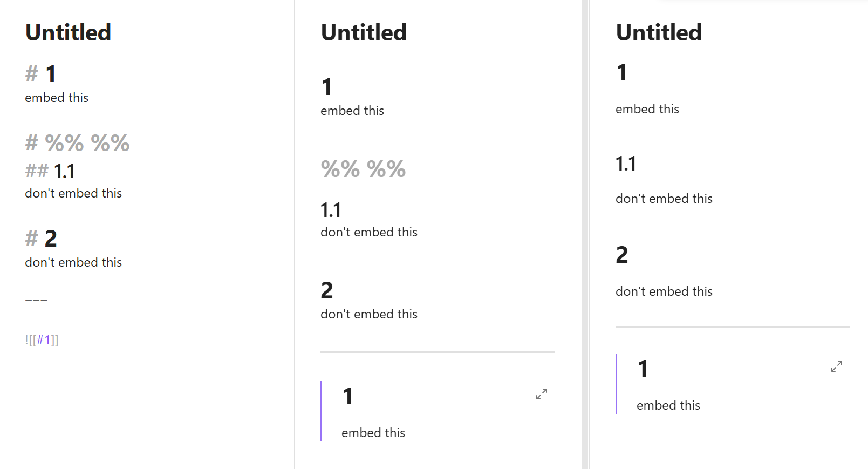Click the "2" heading in the middle pane
Image resolution: width=868 pixels, height=469 pixels.
click(327, 290)
